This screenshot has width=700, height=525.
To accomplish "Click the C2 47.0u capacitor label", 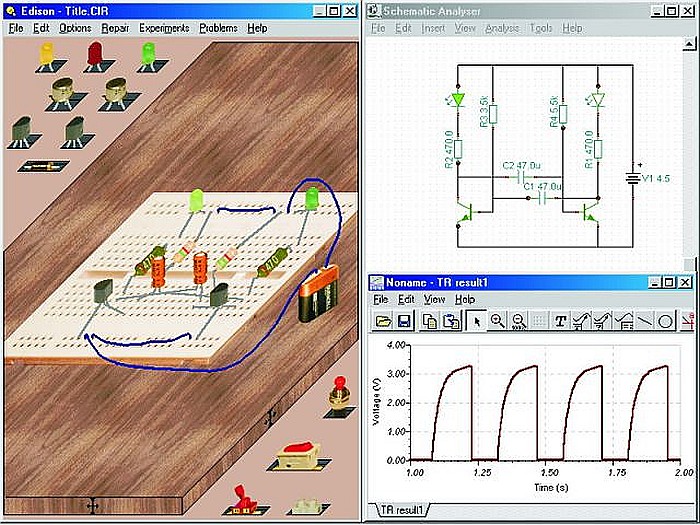I will tap(522, 166).
